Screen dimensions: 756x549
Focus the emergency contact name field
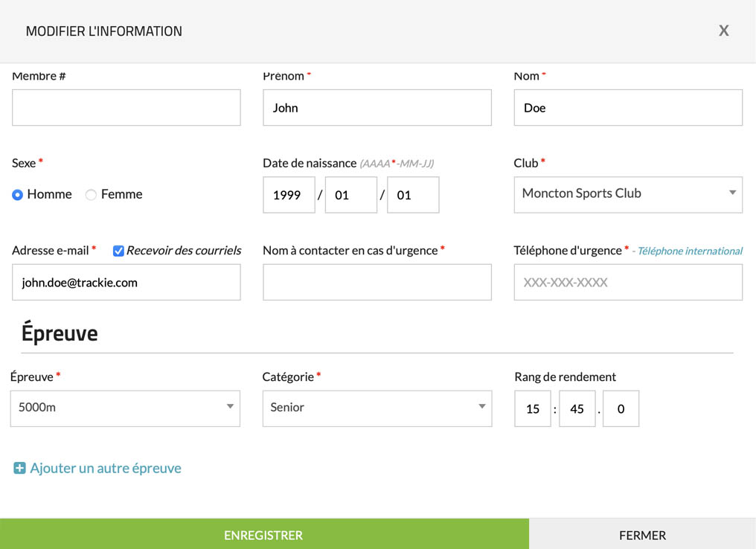pos(377,283)
